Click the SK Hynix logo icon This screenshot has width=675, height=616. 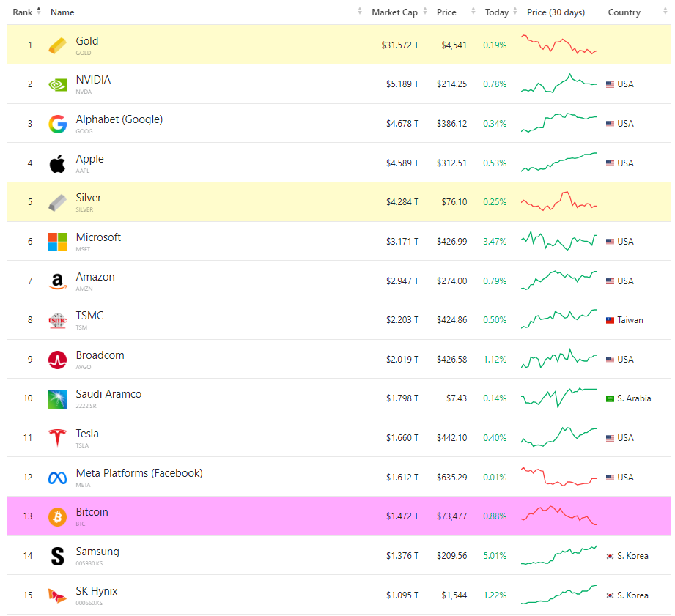[57, 595]
